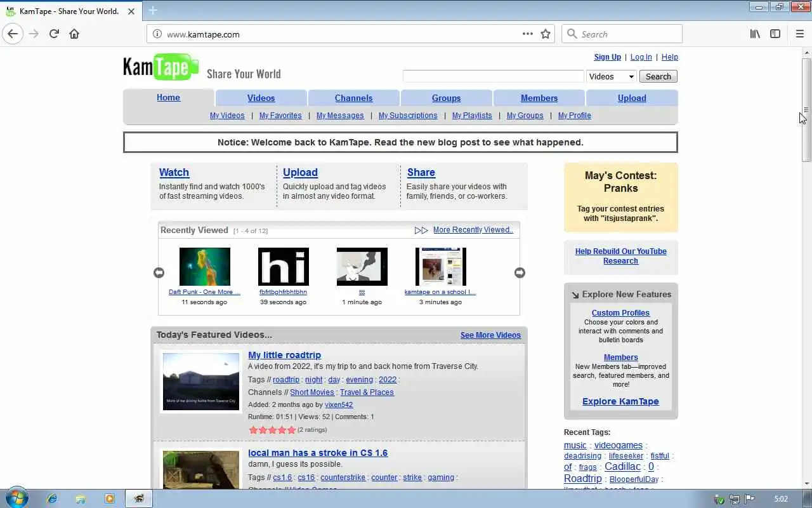The image size is (812, 508).
Task: Open Custom Profiles feature link
Action: coord(620,313)
